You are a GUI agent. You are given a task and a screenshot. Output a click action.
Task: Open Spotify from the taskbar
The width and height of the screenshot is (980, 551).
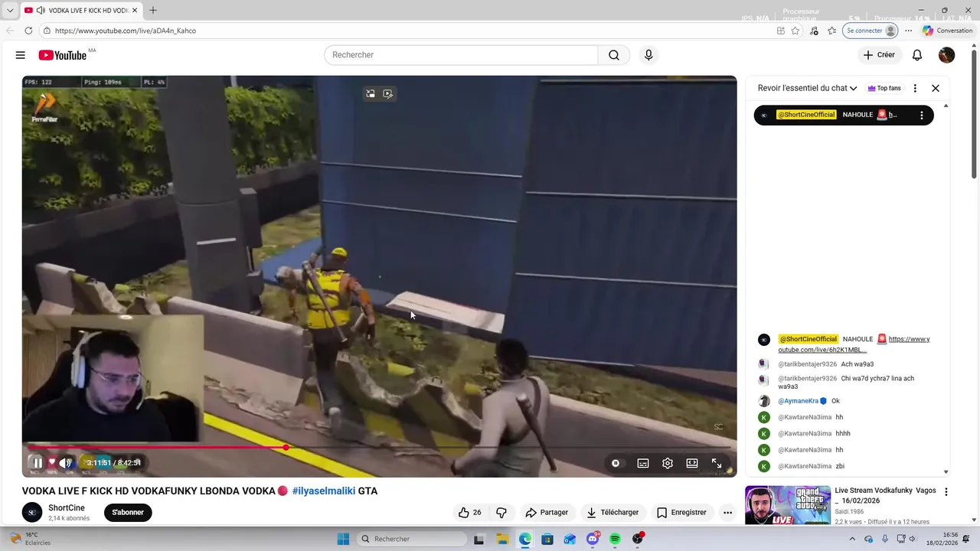click(x=615, y=539)
